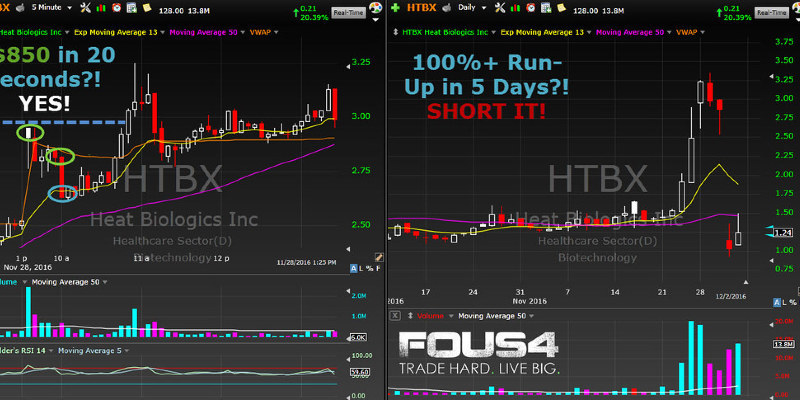This screenshot has width=800, height=400.
Task: Close the Volume pane with the X button
Action: pyautogui.click(x=395, y=316)
